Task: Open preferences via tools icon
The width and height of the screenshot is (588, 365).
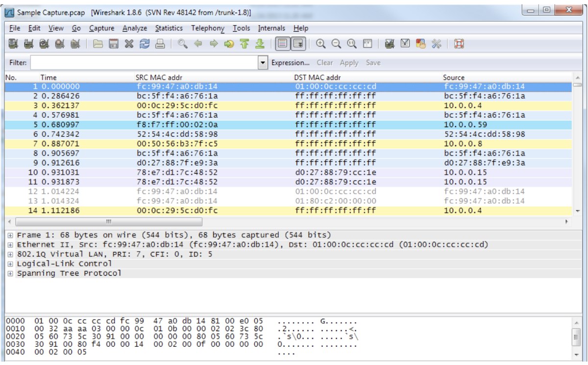Action: tap(436, 44)
